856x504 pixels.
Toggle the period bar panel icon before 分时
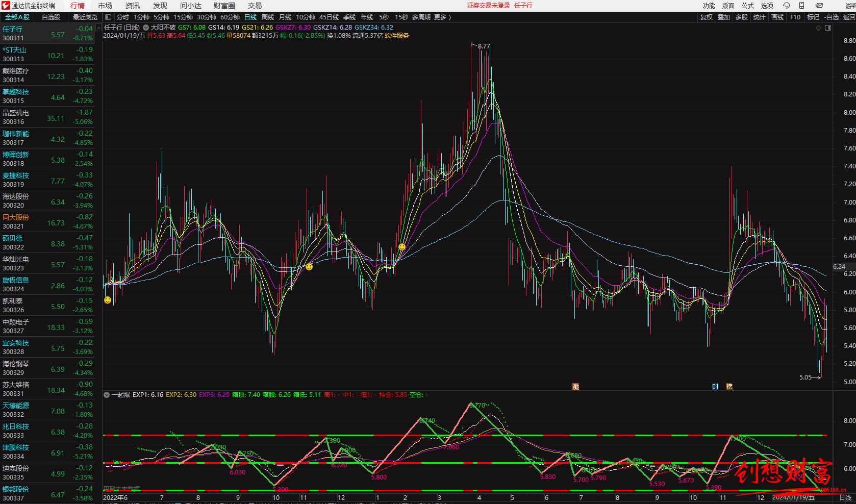(108, 17)
